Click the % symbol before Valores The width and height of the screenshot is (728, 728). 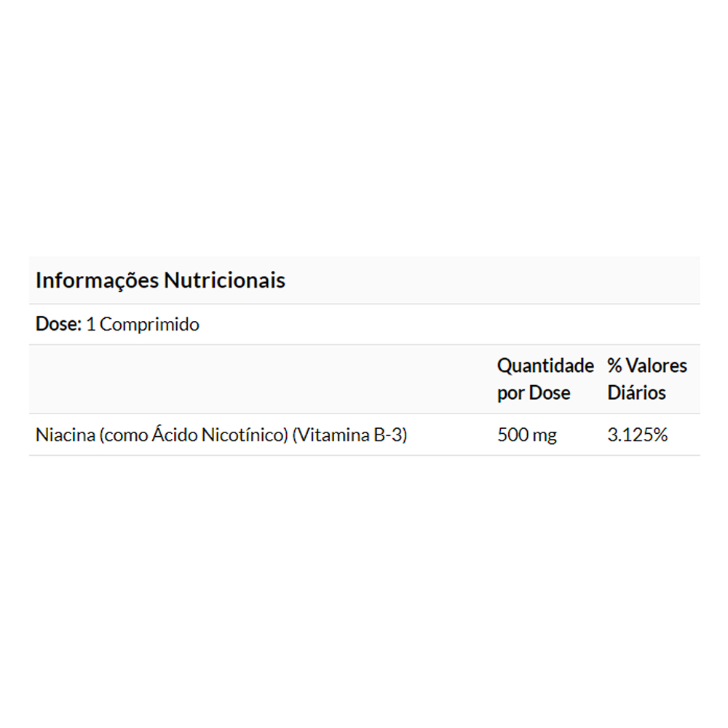coord(614,365)
